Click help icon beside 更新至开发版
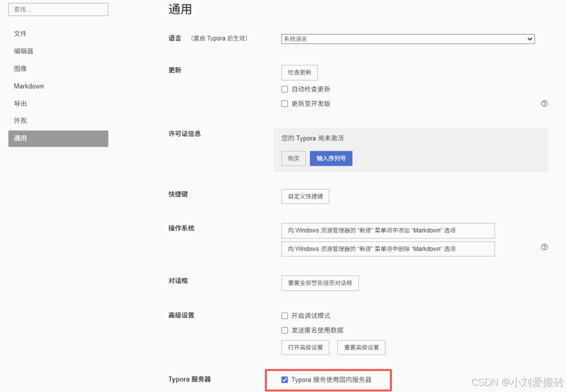 [544, 104]
